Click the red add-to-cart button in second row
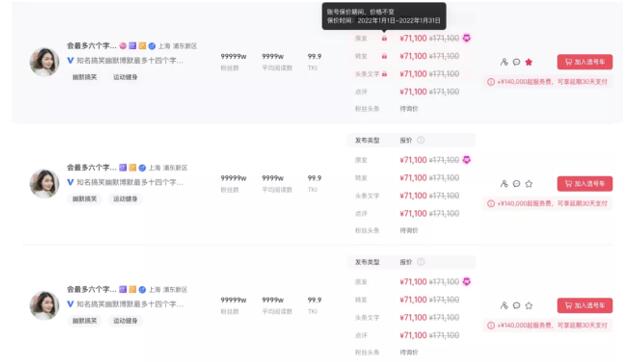Screen dimensions: 625x362 click(585, 184)
